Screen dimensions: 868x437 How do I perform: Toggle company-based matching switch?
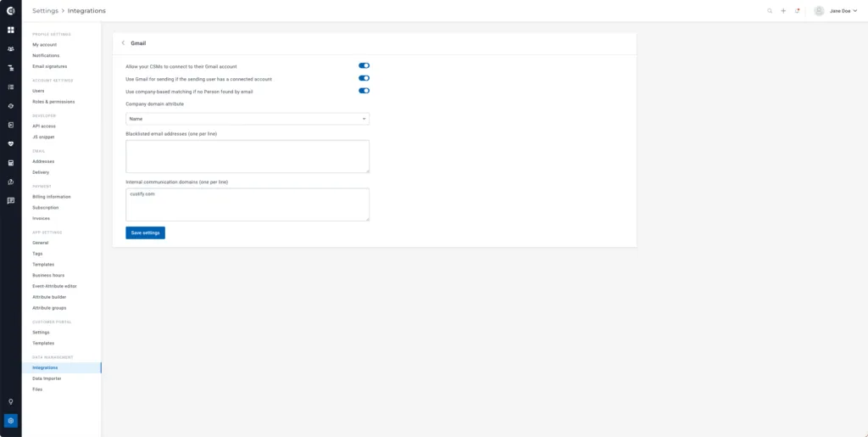point(364,91)
